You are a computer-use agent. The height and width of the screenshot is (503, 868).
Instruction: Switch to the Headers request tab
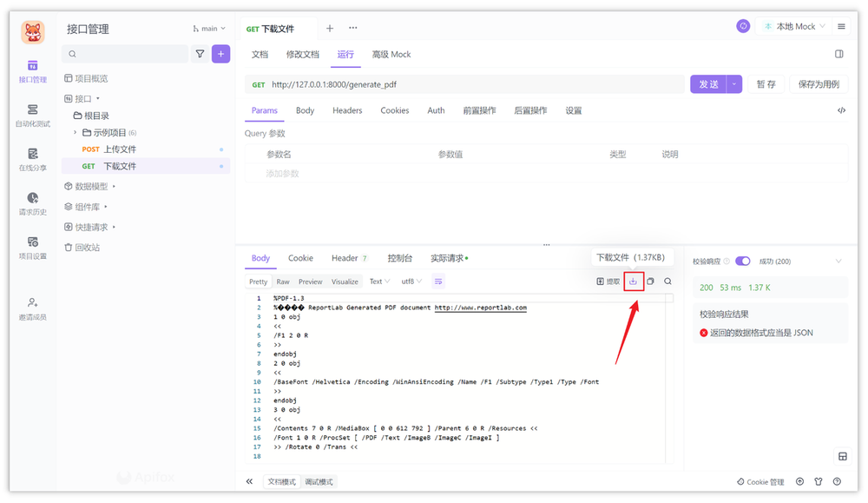347,110
